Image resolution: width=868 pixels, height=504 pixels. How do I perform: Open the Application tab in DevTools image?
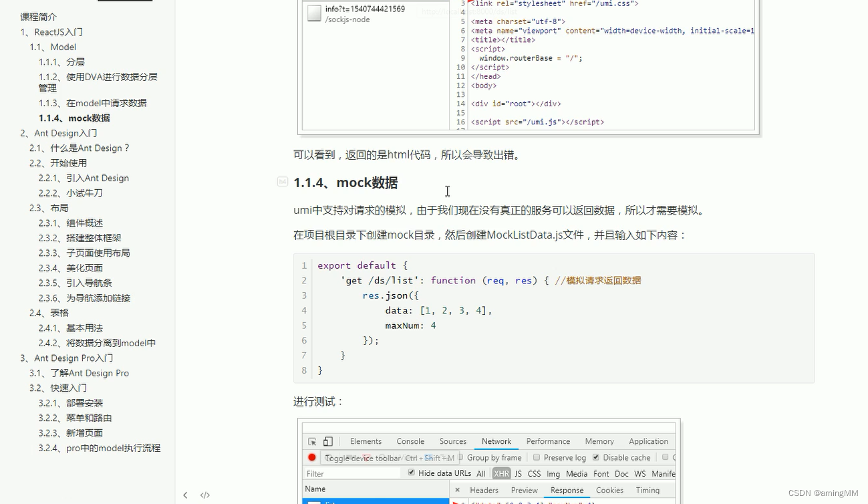tap(648, 441)
